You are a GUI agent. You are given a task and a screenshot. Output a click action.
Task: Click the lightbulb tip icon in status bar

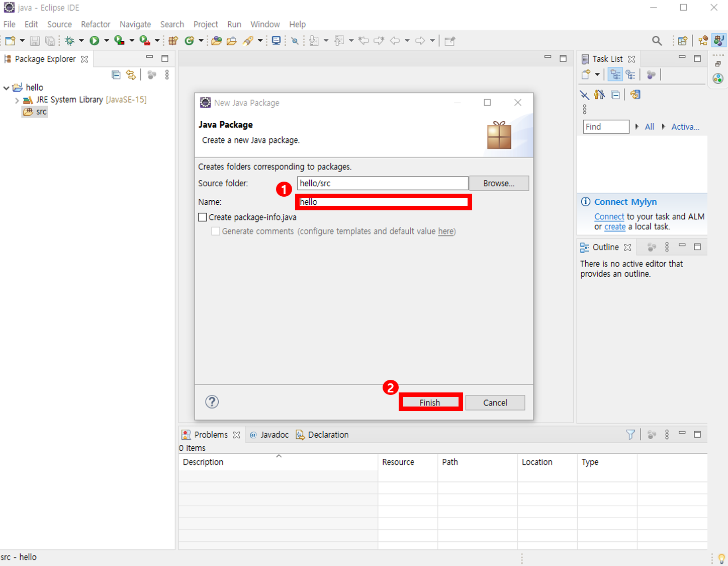tap(721, 558)
